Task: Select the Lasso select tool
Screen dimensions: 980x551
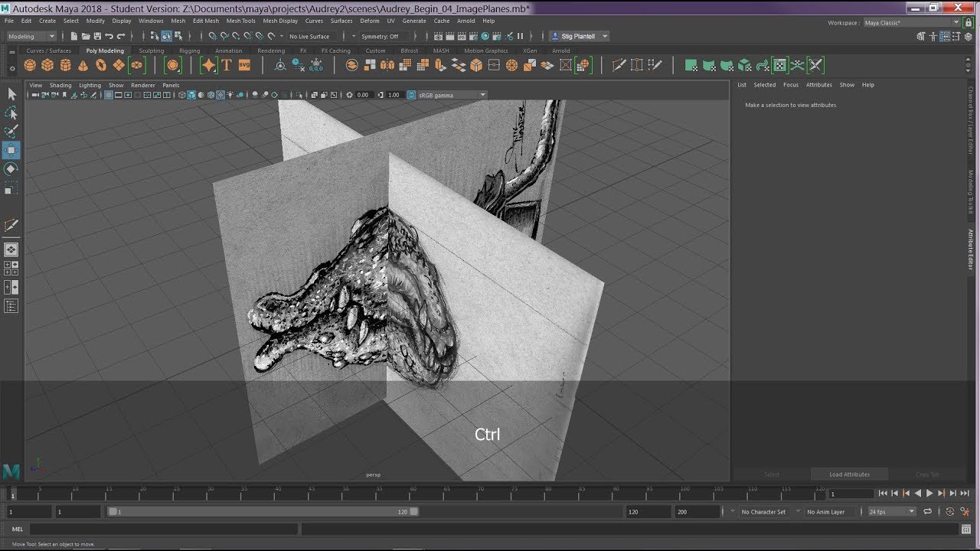Action: [11, 112]
